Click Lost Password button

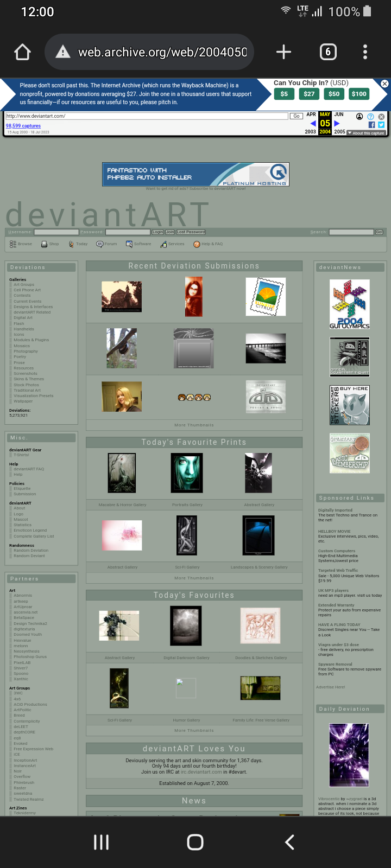point(191,232)
